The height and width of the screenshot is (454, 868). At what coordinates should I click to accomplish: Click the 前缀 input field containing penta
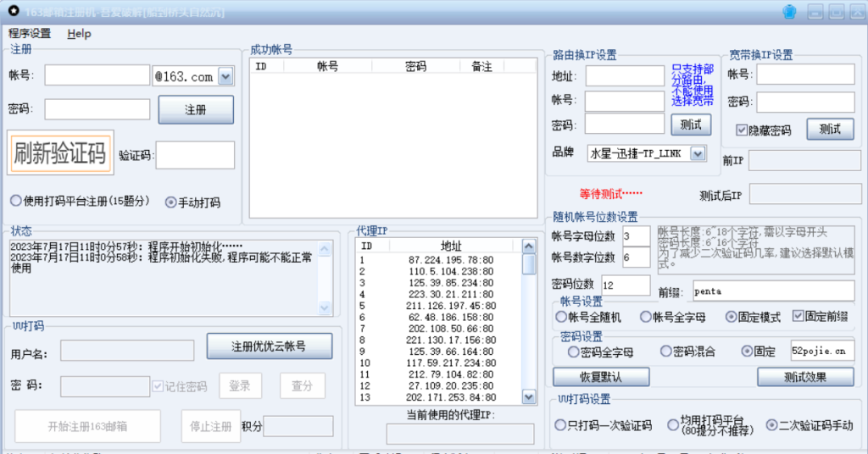[x=773, y=291]
